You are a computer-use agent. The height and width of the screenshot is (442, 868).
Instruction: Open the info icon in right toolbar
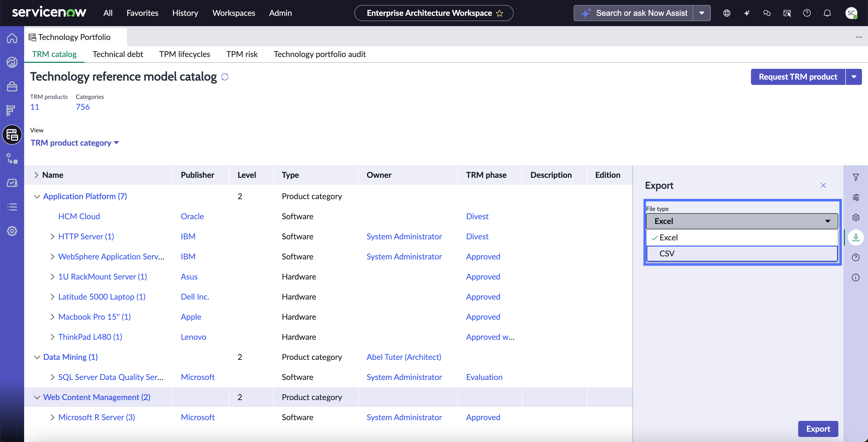(856, 278)
